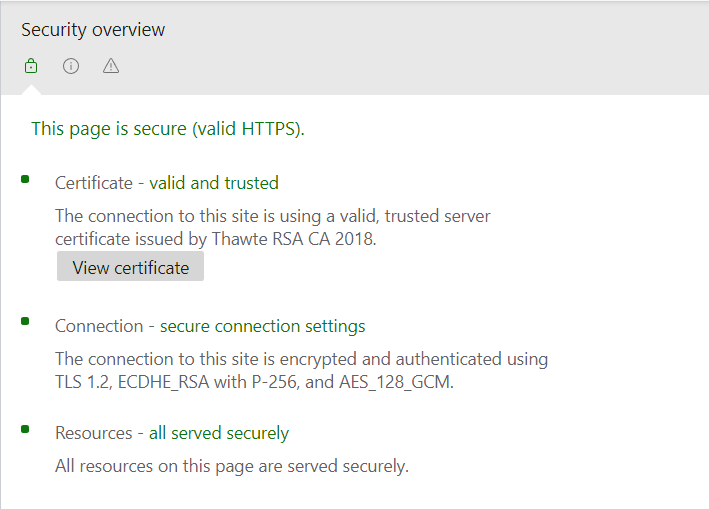Click the Certificate section label
The width and height of the screenshot is (709, 509).
point(93,183)
